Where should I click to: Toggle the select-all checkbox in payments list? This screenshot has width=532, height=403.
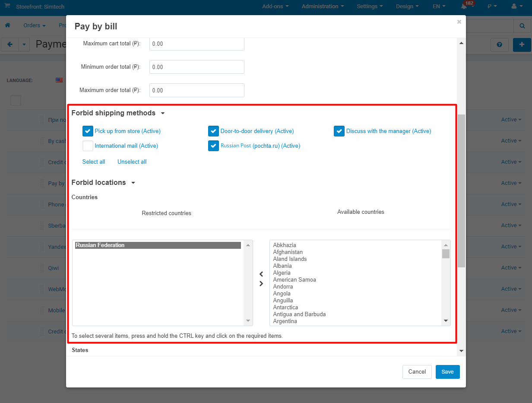(x=16, y=100)
